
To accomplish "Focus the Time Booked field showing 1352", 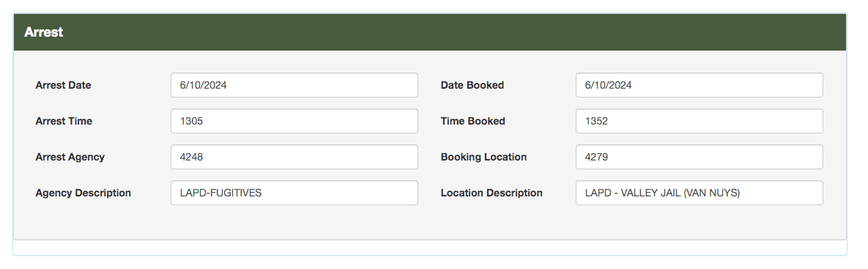I will point(699,121).
